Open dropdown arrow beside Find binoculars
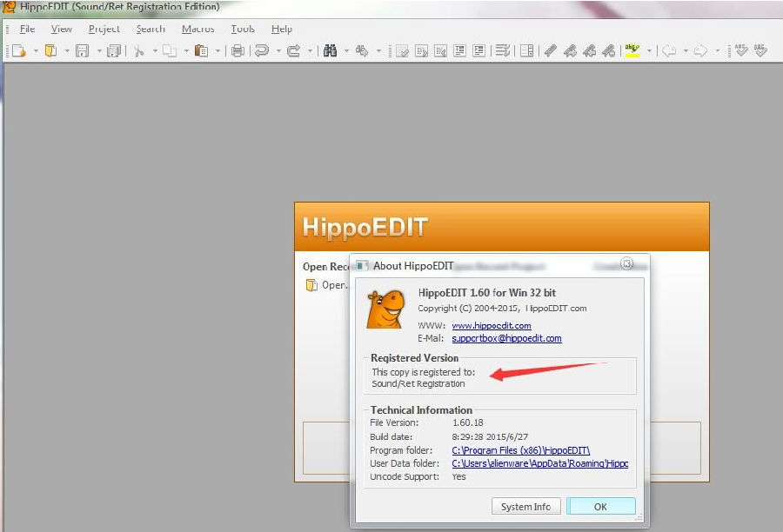The image size is (783, 532). pyautogui.click(x=346, y=51)
